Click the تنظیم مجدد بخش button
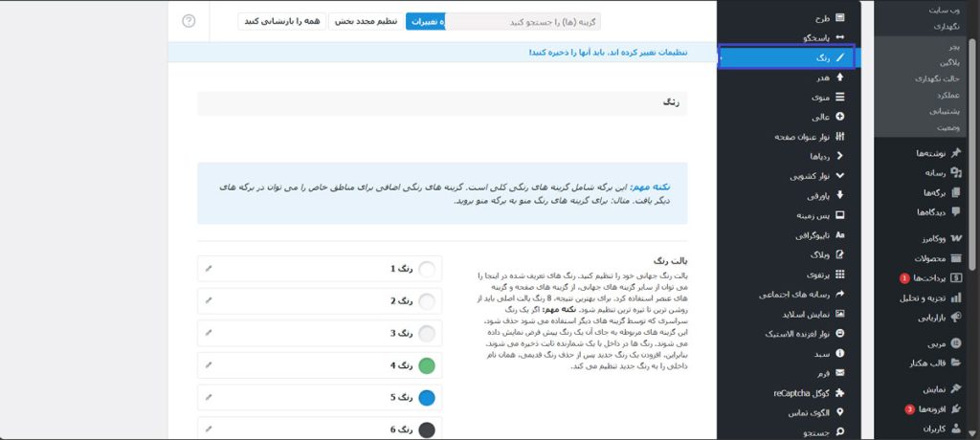980x440 pixels. click(366, 20)
